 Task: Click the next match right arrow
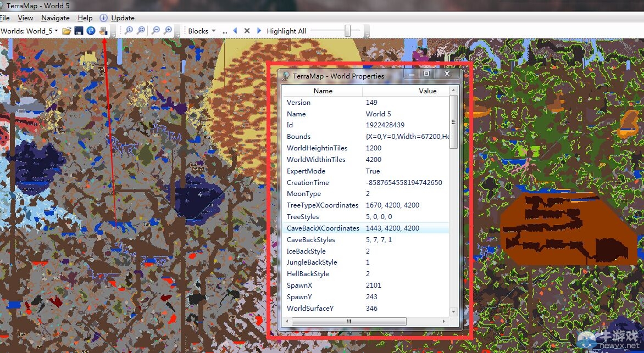(x=259, y=31)
